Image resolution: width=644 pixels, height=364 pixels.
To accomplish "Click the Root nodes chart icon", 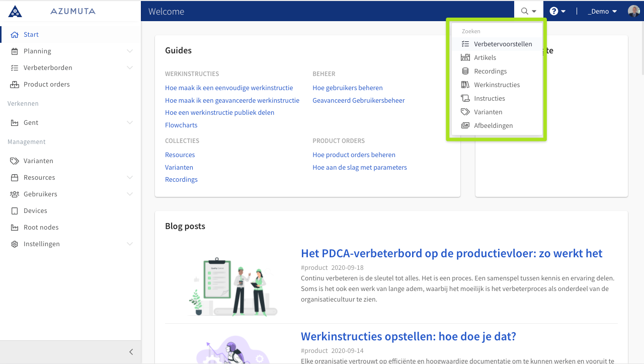I will click(14, 228).
